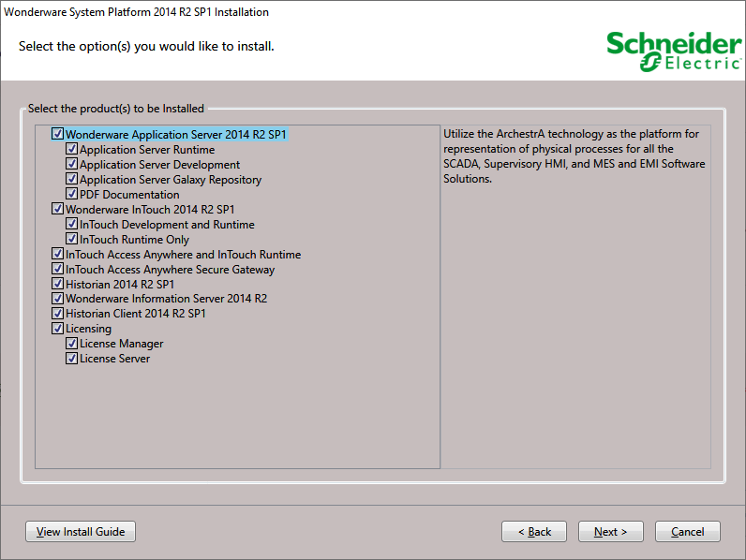Proceed with the Next button
Image resolution: width=746 pixels, height=560 pixels.
(611, 532)
